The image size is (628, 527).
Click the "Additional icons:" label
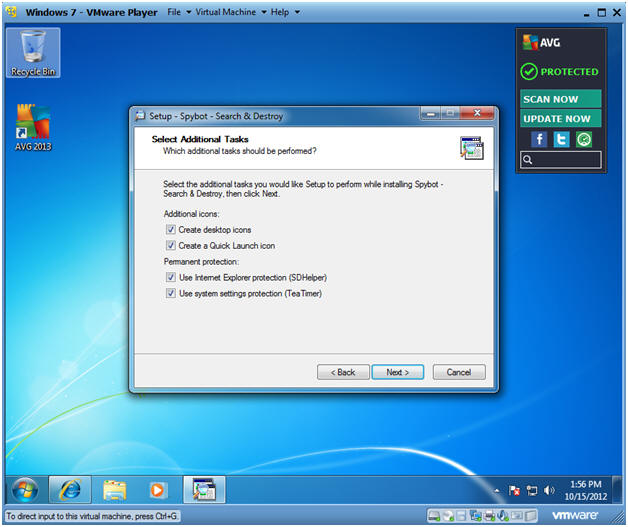(x=191, y=214)
